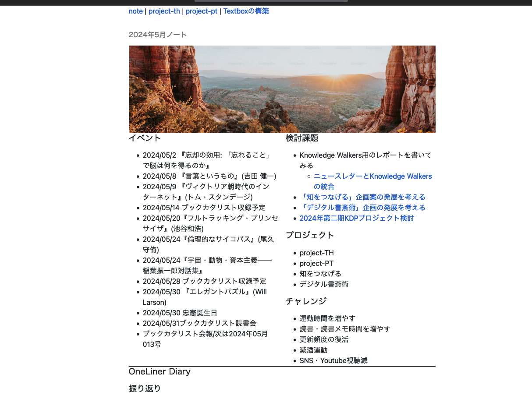Viewport: 532px width, 399px height.
Task: Click the "OneLiner Diary" heading
Action: (x=160, y=371)
